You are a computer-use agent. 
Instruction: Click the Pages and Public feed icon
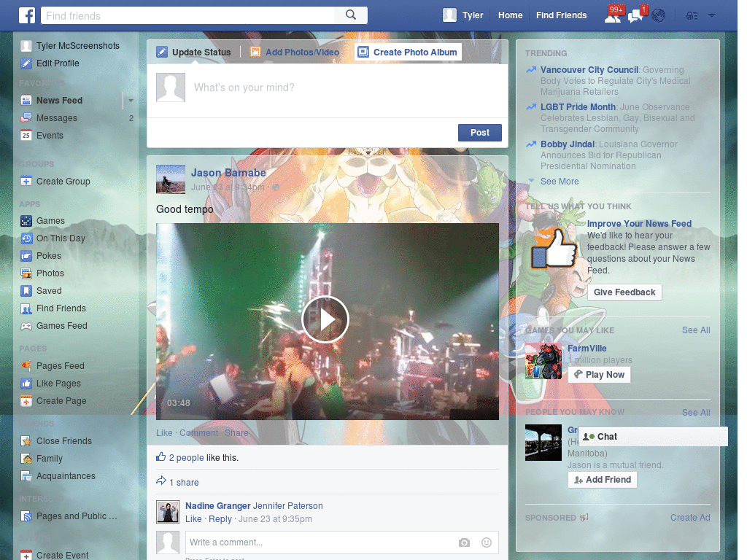pyautogui.click(x=26, y=516)
